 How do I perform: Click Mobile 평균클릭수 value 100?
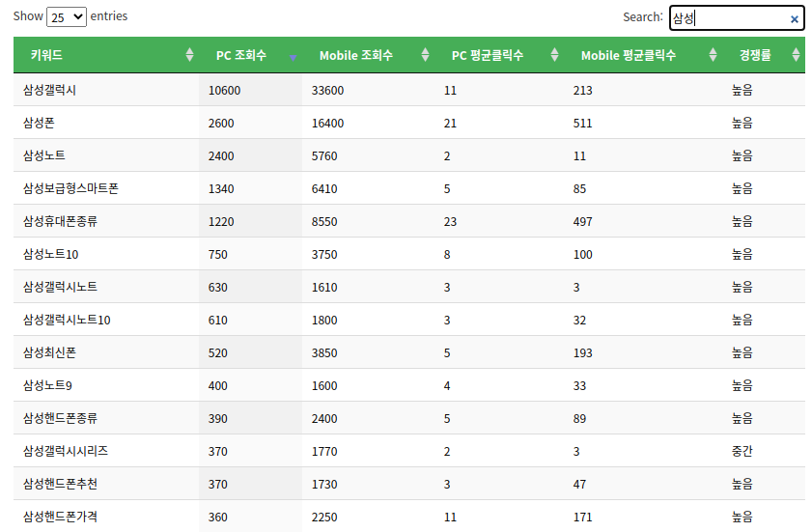pyautogui.click(x=582, y=254)
